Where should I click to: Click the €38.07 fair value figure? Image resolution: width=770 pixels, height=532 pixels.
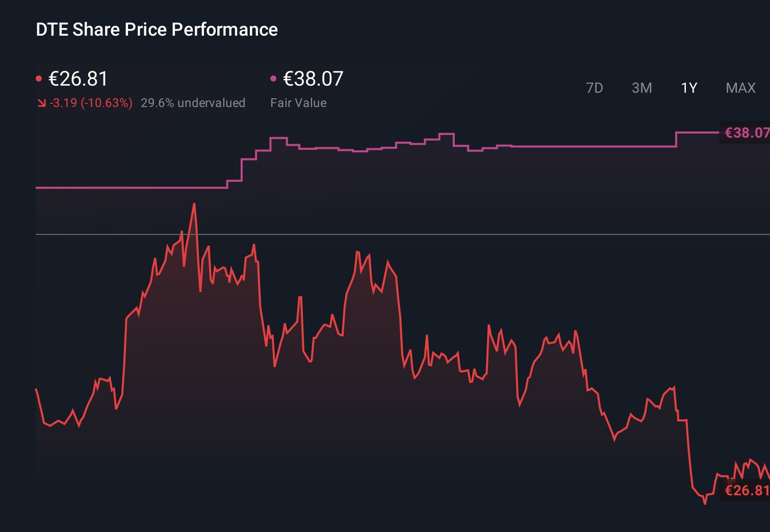click(x=313, y=79)
